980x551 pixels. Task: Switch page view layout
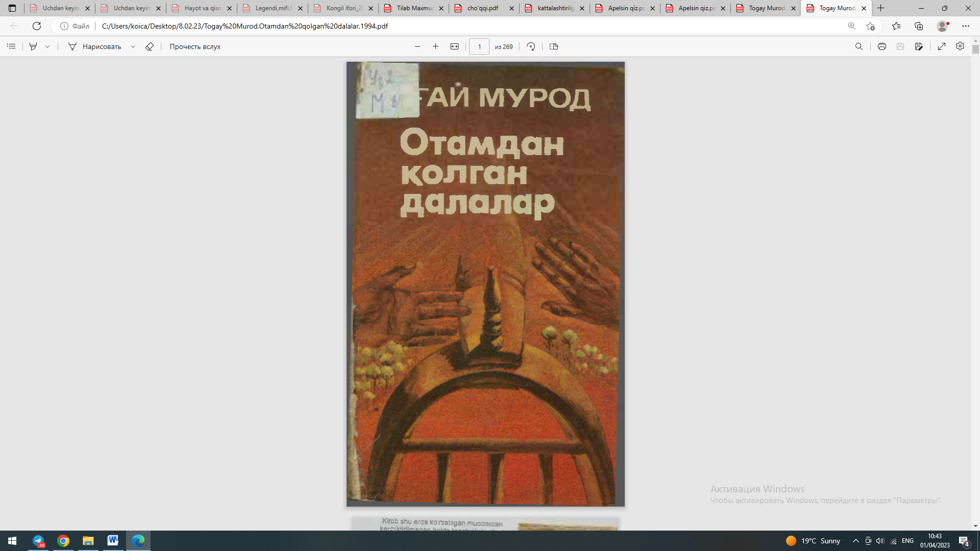coord(554,46)
